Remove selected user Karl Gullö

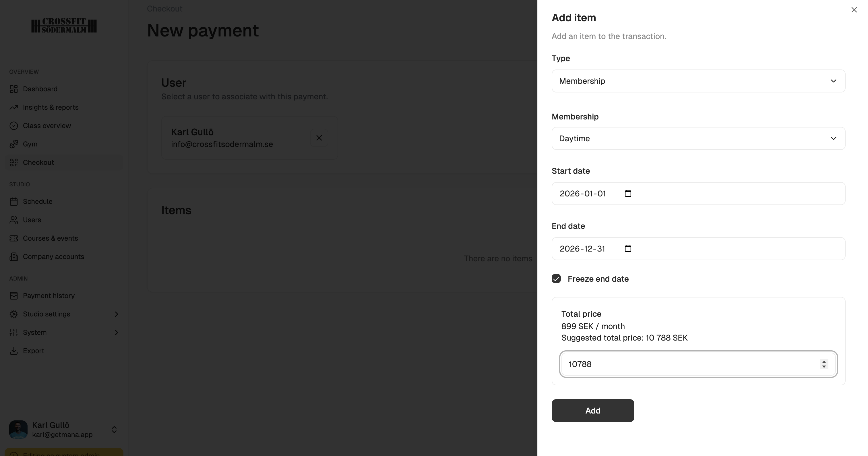(319, 138)
